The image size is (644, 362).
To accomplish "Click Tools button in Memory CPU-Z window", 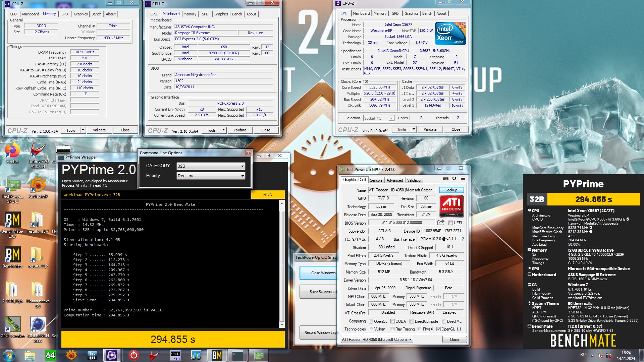I will 71,130.
